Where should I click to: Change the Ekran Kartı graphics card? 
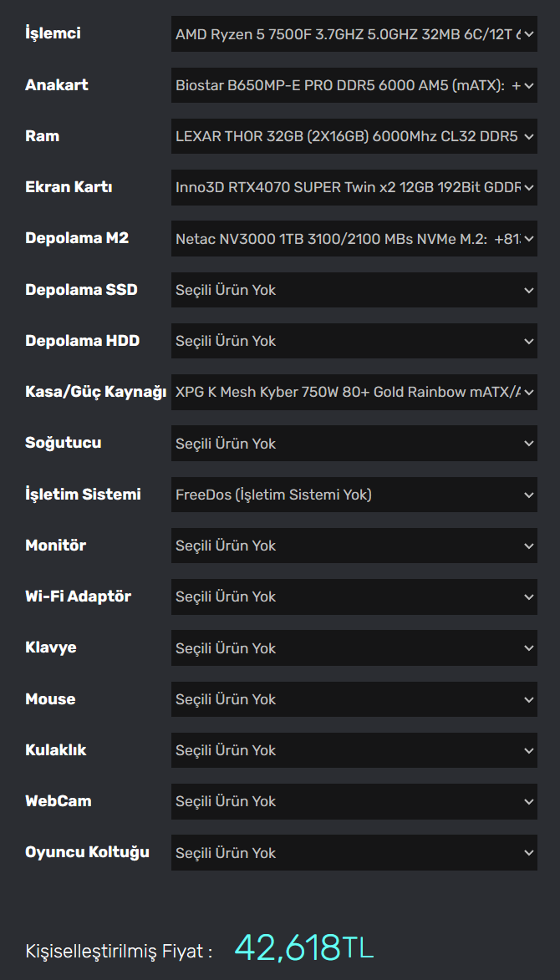354,187
